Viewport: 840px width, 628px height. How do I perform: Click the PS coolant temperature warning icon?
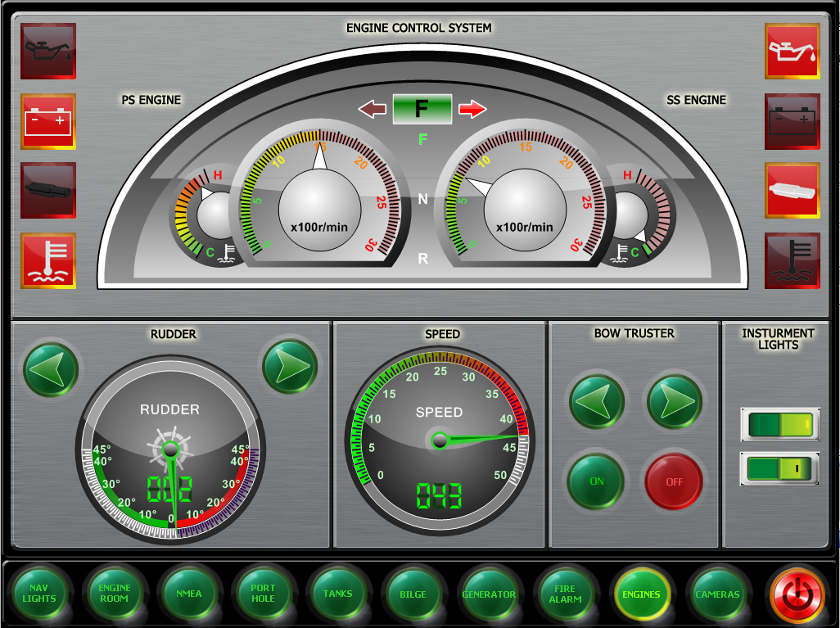coord(48,260)
